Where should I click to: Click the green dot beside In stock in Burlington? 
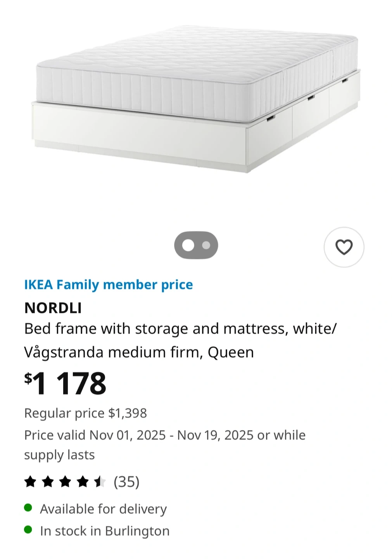28,529
